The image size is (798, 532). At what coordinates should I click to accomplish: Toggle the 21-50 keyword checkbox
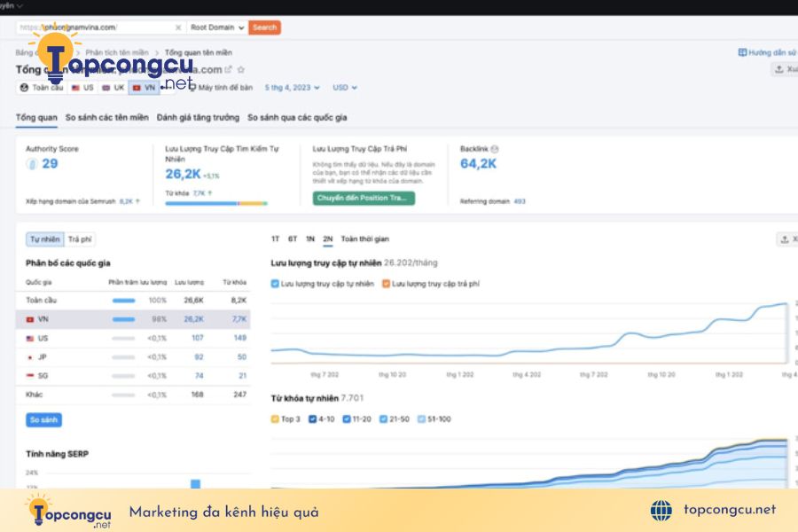[x=383, y=419]
